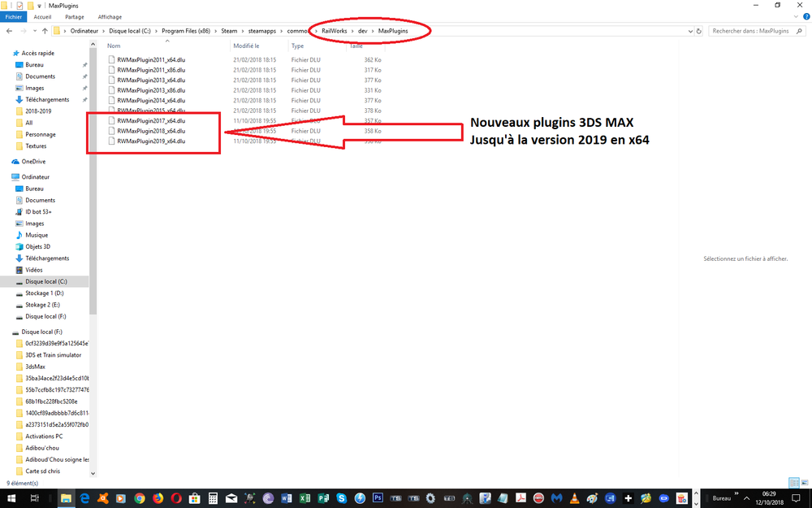812x508 pixels.
Task: Click the Up one level arrow
Action: pos(45,31)
